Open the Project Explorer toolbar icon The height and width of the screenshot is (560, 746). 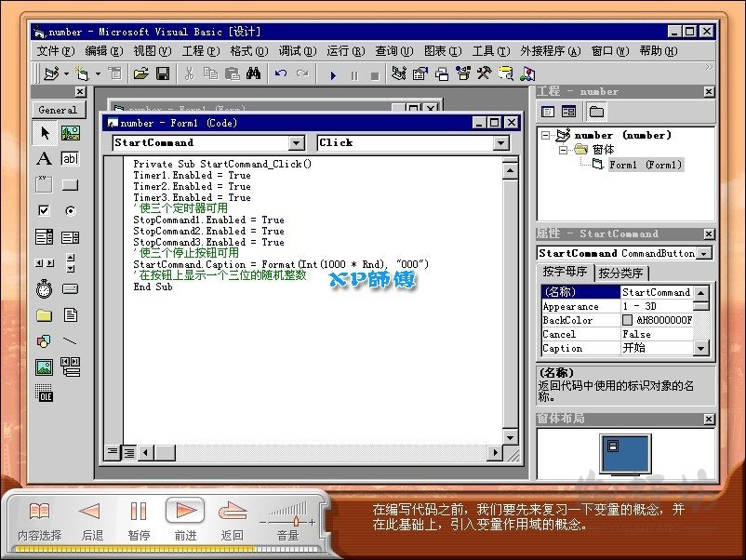coord(399,73)
